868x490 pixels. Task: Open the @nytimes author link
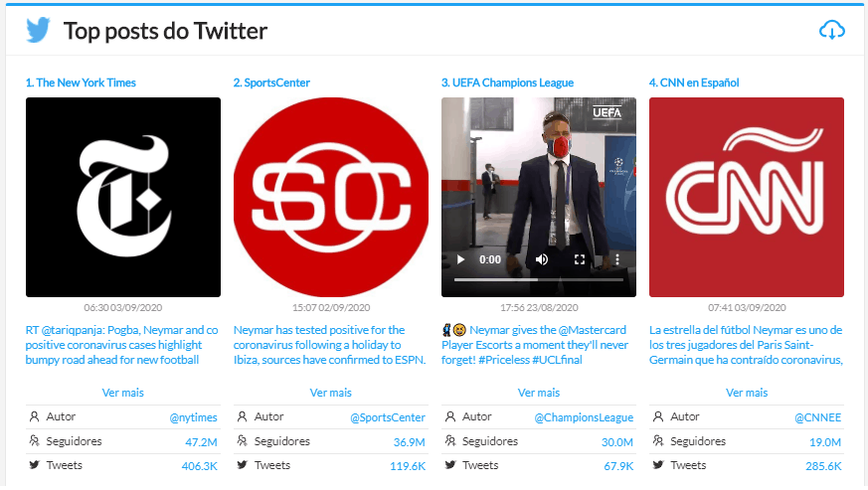[193, 418]
